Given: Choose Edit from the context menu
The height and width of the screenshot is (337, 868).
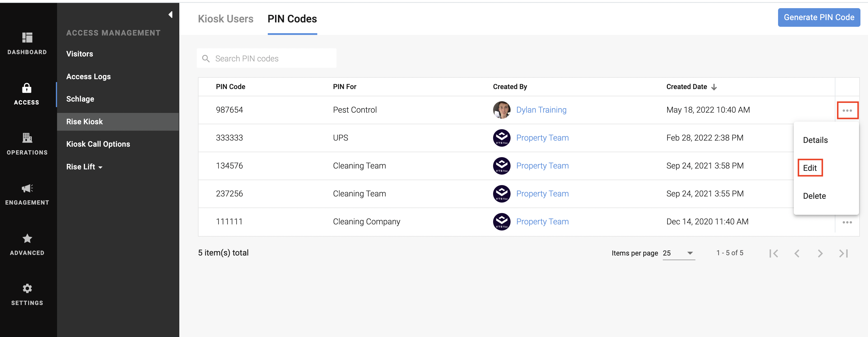Looking at the screenshot, I should coord(810,168).
